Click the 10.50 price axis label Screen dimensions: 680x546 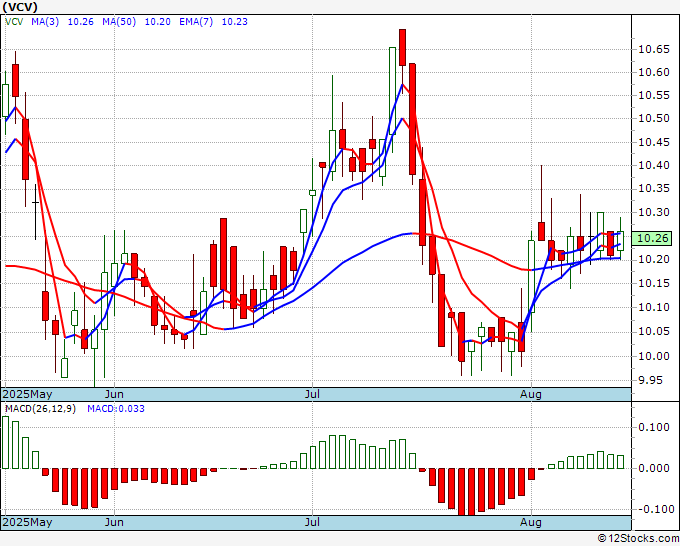(x=654, y=118)
